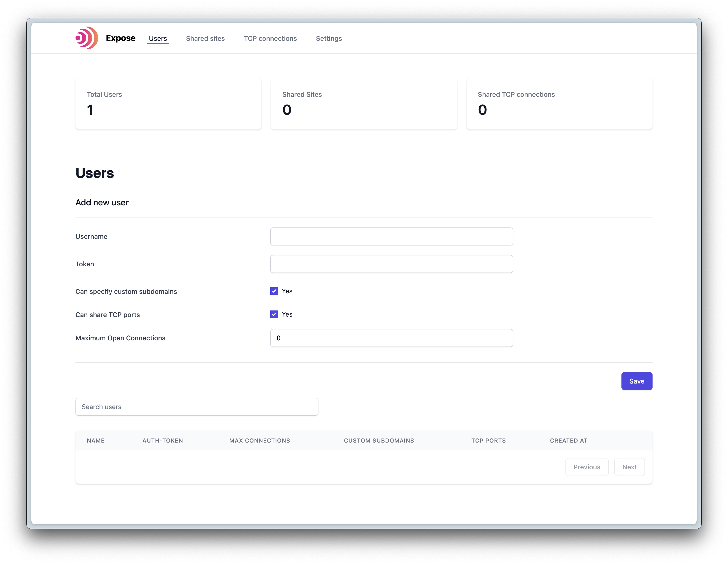The width and height of the screenshot is (728, 564).
Task: Sort users table by CREATED AT column
Action: (x=569, y=440)
